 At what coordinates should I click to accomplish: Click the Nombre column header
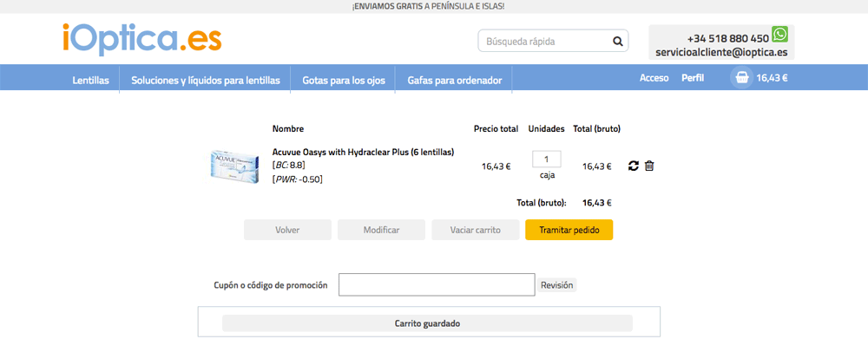point(288,129)
